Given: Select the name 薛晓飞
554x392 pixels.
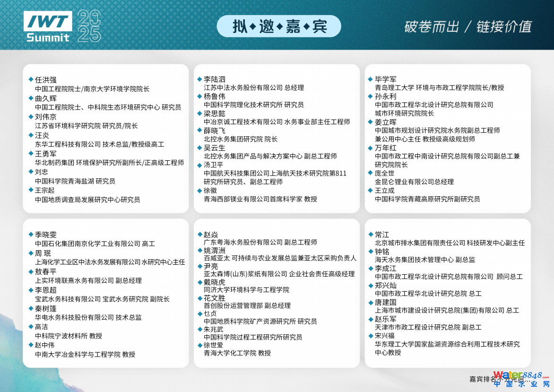Looking at the screenshot, I should (215, 131).
